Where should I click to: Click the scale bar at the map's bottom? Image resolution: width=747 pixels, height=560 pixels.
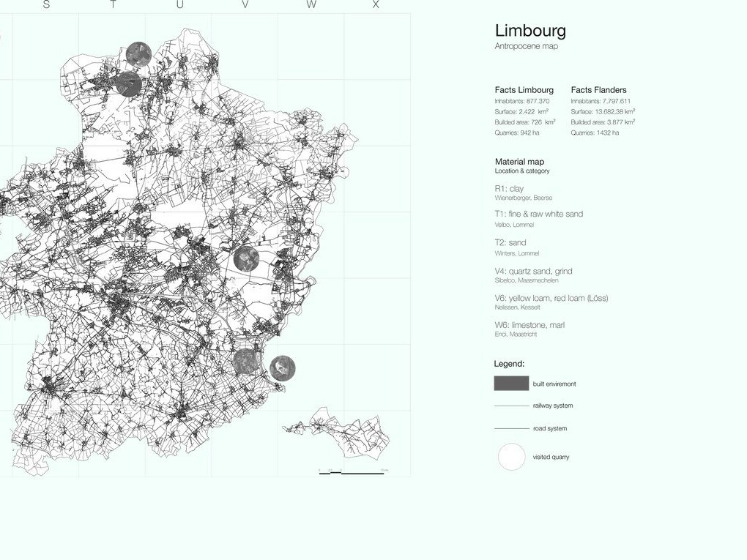pos(352,472)
